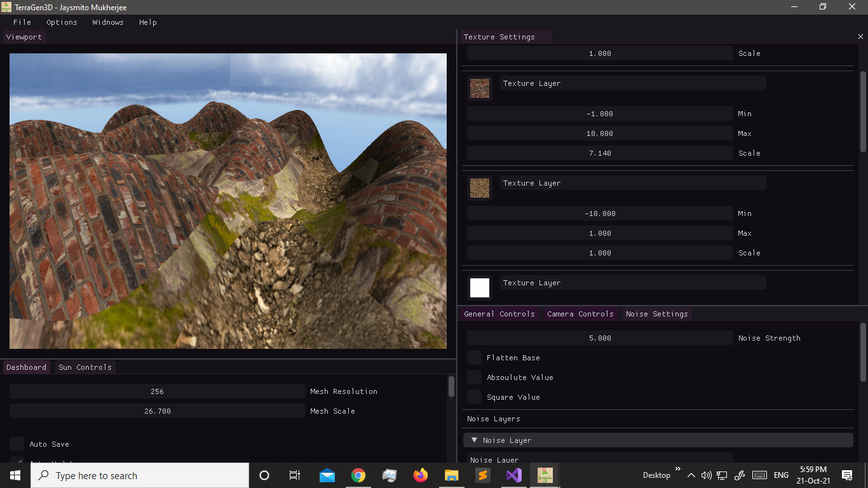The width and height of the screenshot is (868, 488).
Task: Select the Viewport tab
Action: pos(24,37)
